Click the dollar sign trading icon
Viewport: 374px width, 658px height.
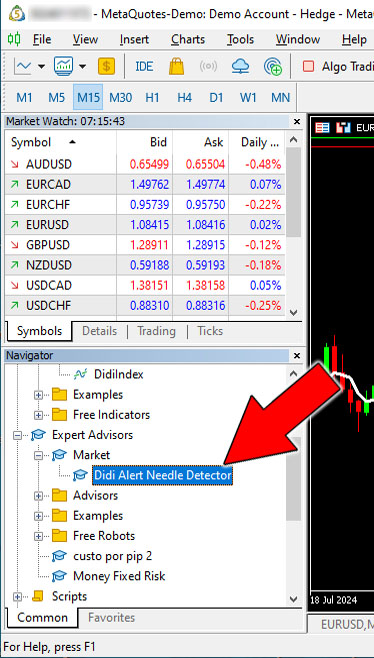pyautogui.click(x=107, y=66)
